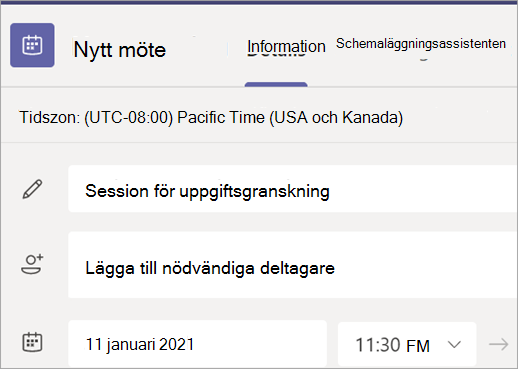Select the Pacific Time (USA och Kanada) text
The width and height of the screenshot is (518, 369).
[x=290, y=117]
